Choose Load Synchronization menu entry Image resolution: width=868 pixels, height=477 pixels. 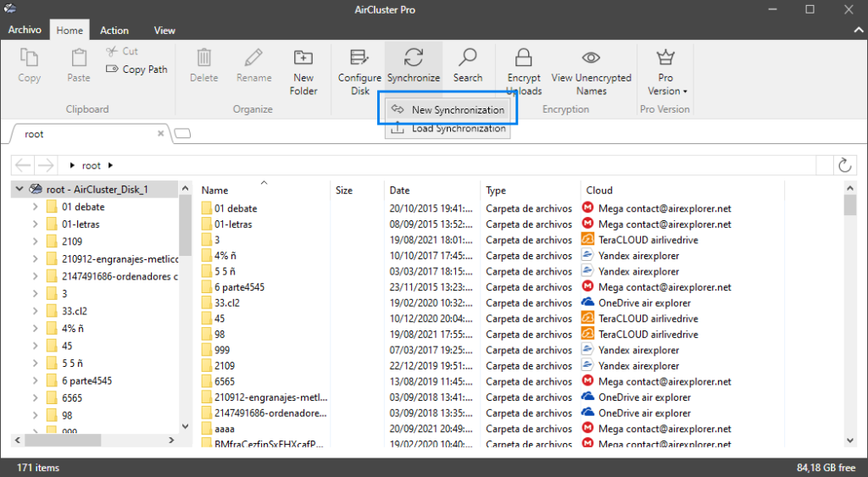(x=448, y=129)
